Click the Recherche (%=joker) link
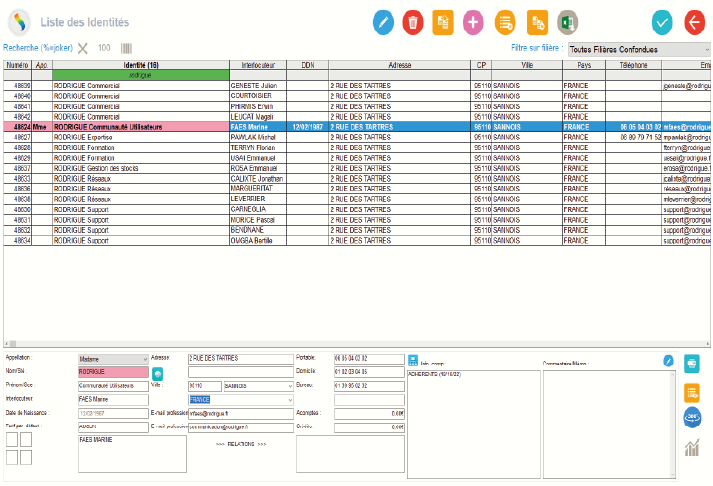The height and width of the screenshot is (486, 713). point(38,48)
